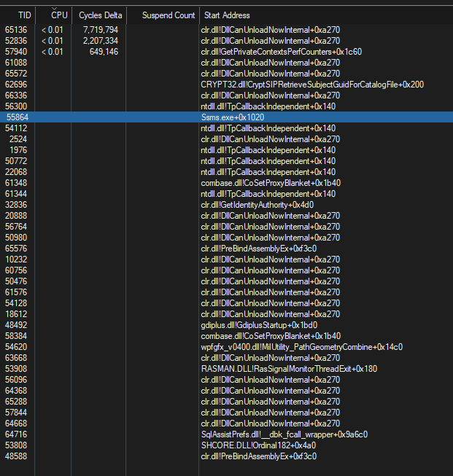Click the Cycles Delta column header
Image resolution: width=453 pixels, height=476 pixels.
[100, 15]
